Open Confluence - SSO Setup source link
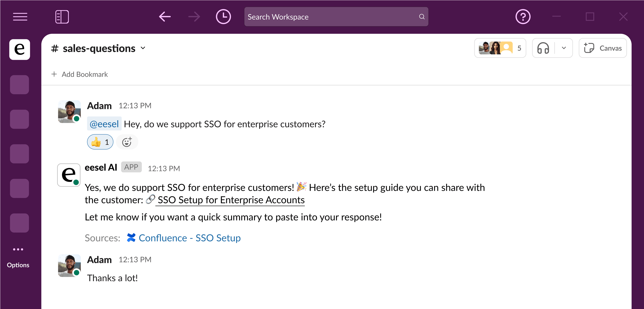 [x=190, y=238]
